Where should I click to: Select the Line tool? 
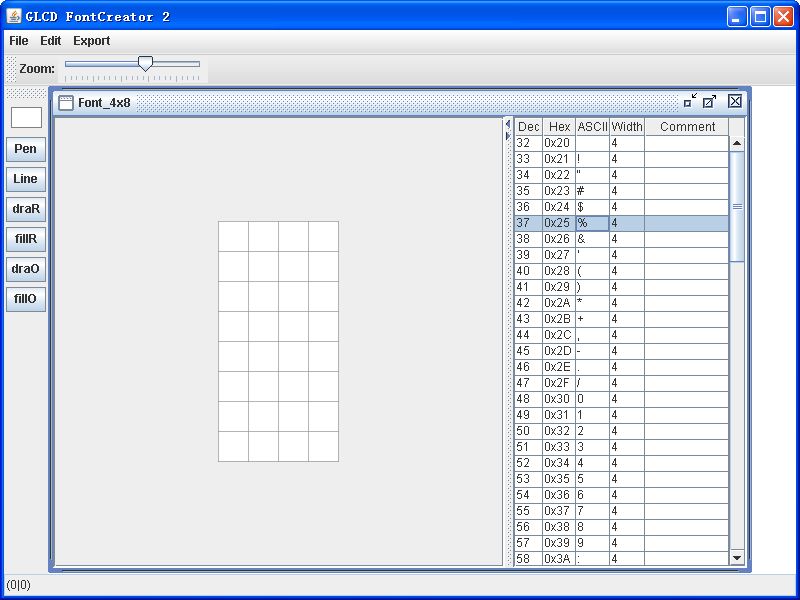26,179
